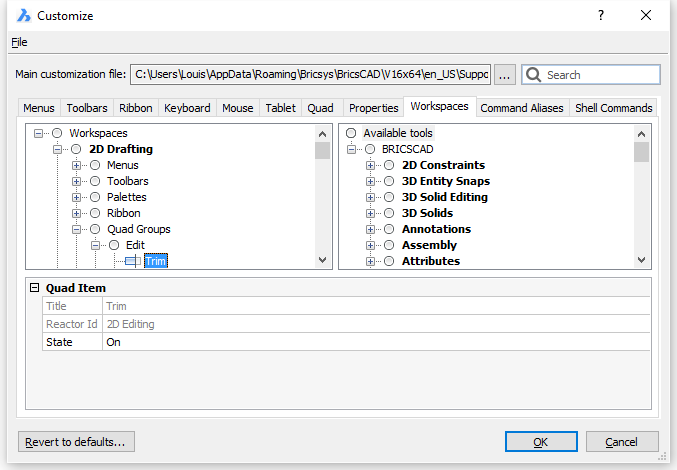
Task: Switch to the Keyboard tab
Action: click(x=187, y=108)
